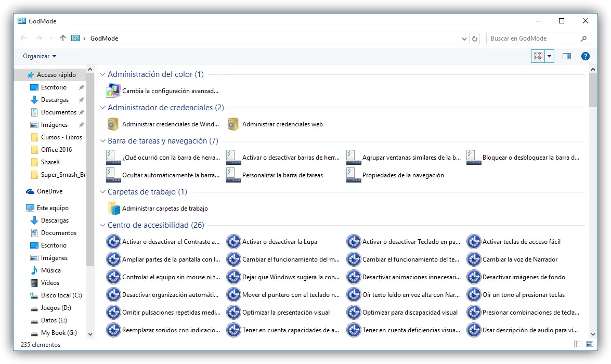Open Mover el puntero con el teclado item

[x=283, y=295]
